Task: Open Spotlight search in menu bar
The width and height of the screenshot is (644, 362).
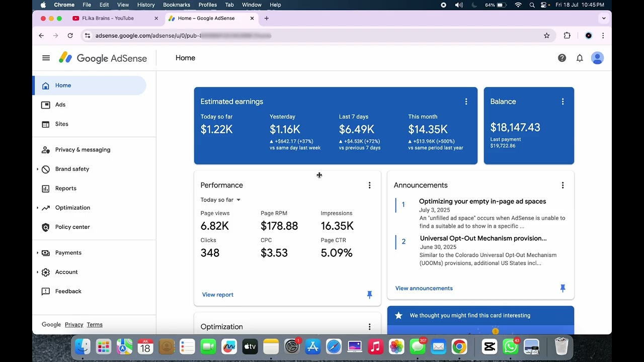Action: pos(532,5)
